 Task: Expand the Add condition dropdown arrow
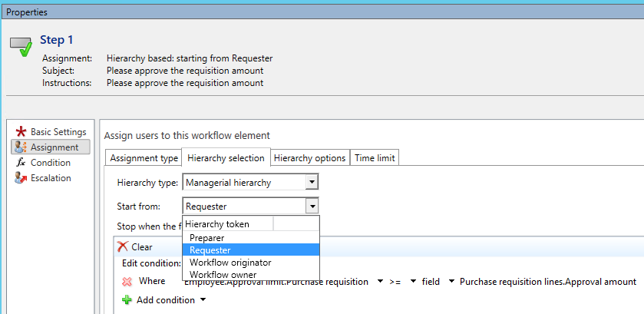203,300
